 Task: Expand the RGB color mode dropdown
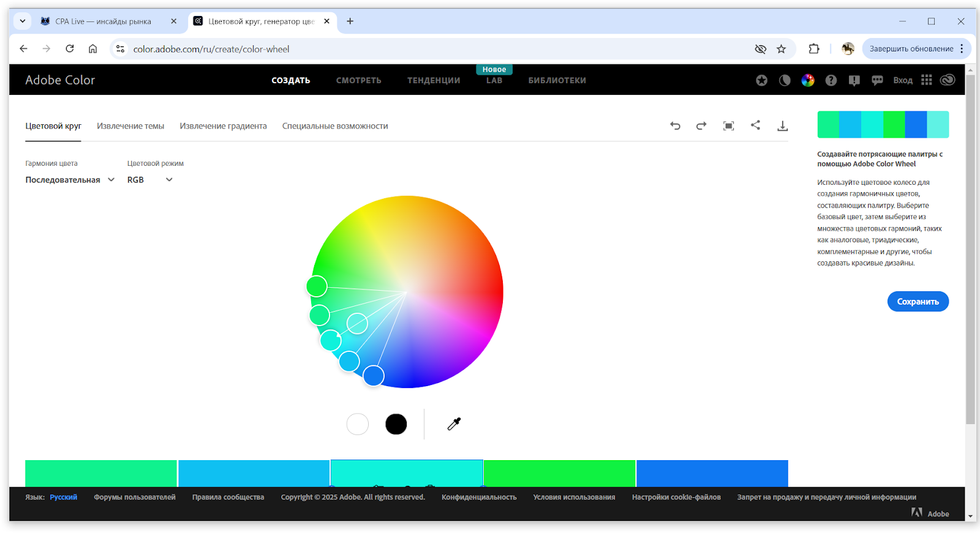click(x=150, y=179)
